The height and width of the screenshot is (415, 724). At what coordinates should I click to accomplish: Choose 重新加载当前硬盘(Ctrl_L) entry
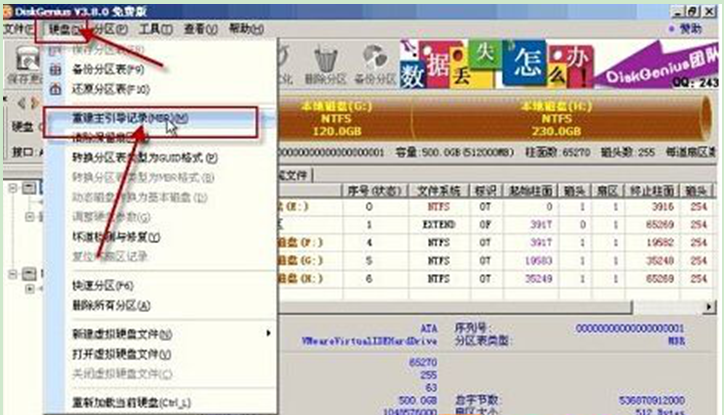pyautogui.click(x=132, y=403)
